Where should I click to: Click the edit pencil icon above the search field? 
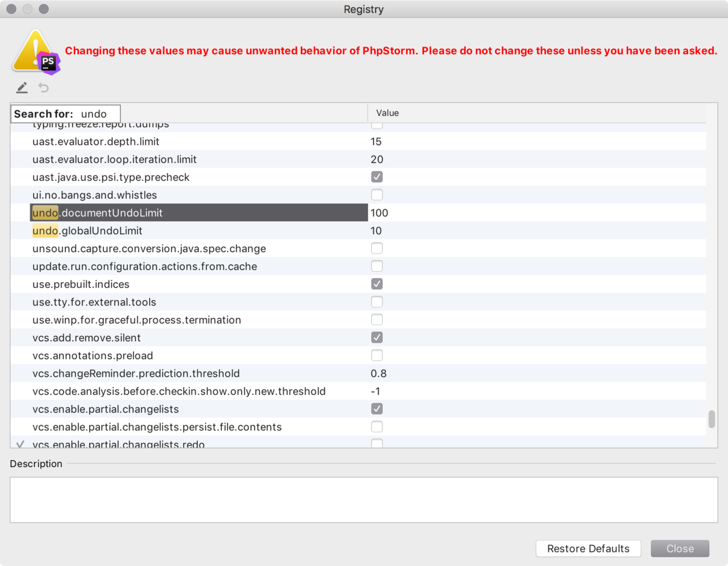pos(22,87)
